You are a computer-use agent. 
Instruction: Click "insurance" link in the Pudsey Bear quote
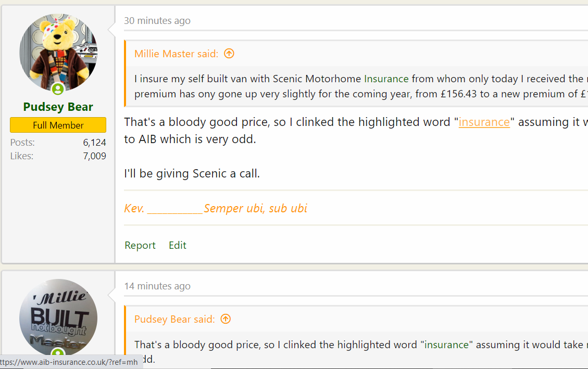pyautogui.click(x=447, y=345)
